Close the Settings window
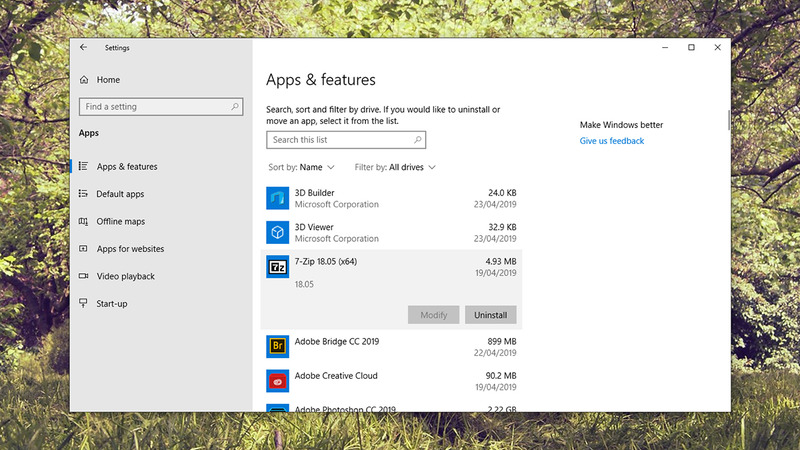This screenshot has width=800, height=450. [717, 47]
